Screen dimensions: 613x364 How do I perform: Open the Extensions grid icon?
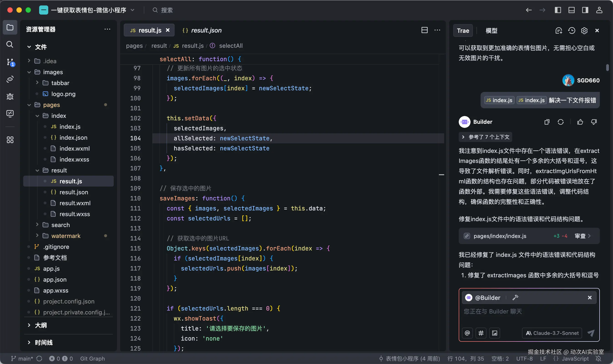coord(10,140)
